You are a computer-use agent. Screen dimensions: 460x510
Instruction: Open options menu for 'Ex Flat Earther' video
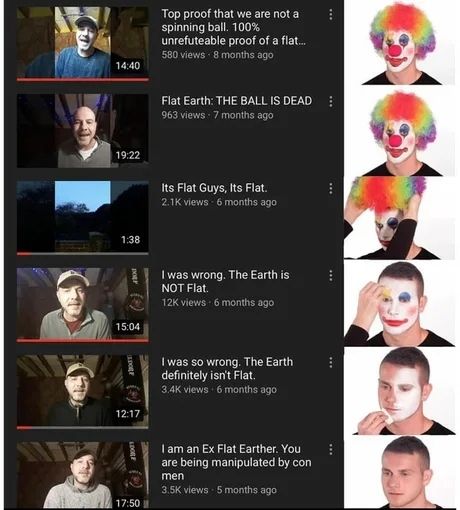330,449
